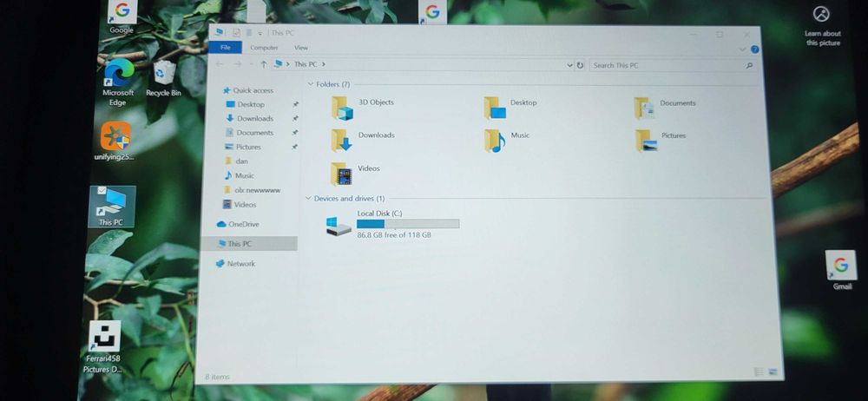Collapse the Folders (7) group
Screen dimensions: 868x401
coord(310,84)
